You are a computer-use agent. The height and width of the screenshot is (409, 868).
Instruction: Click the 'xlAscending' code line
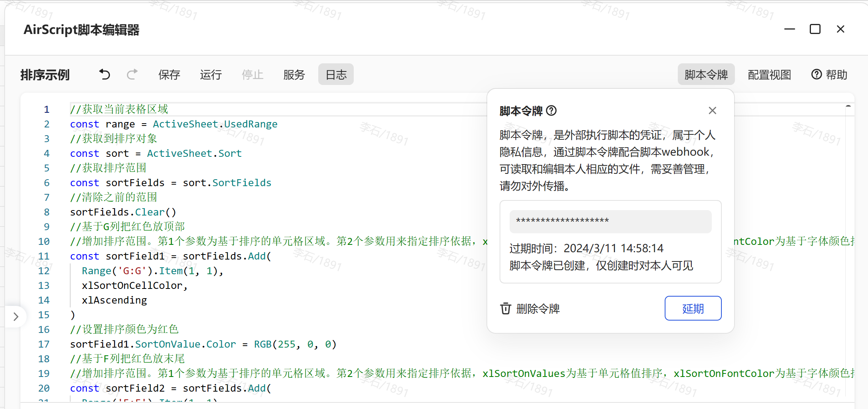[x=114, y=300]
